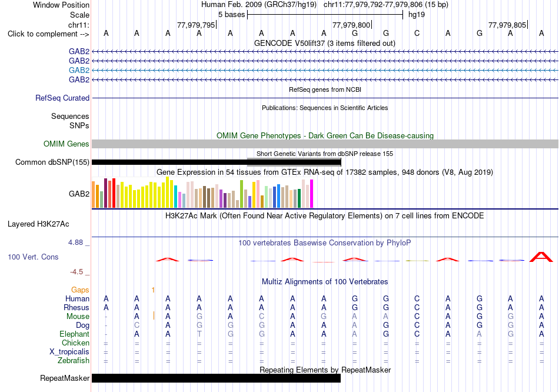Select the Mouse alignment row label

(78, 317)
